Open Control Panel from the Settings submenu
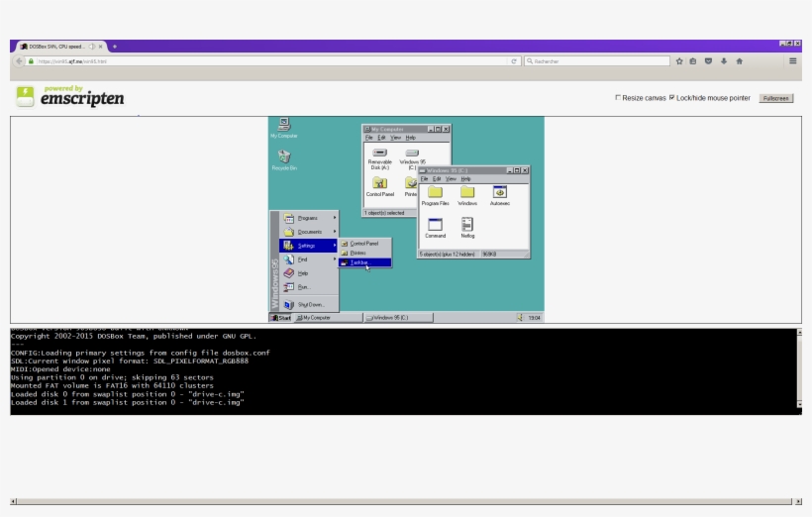This screenshot has height=517, width=812. [x=365, y=244]
